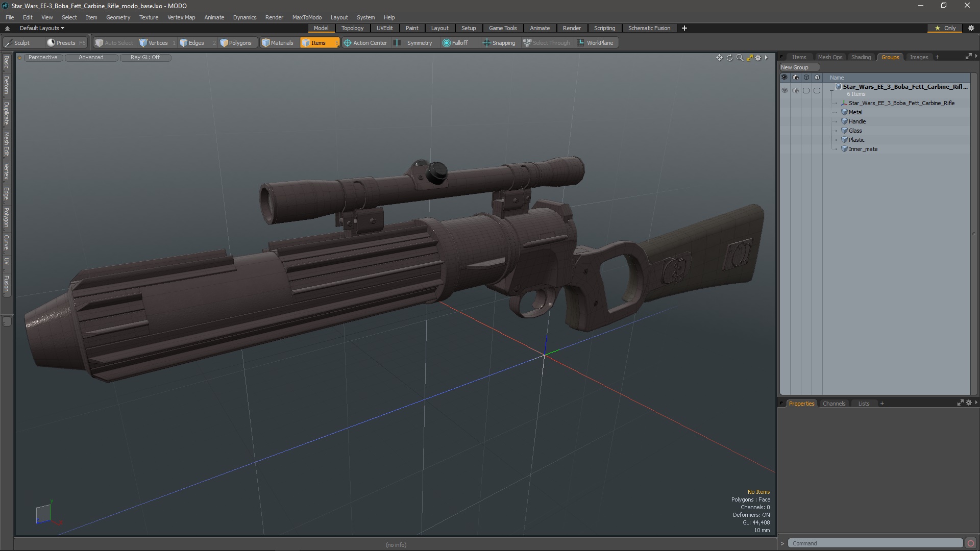
Task: Add a new layout tab with plus
Action: (x=684, y=28)
